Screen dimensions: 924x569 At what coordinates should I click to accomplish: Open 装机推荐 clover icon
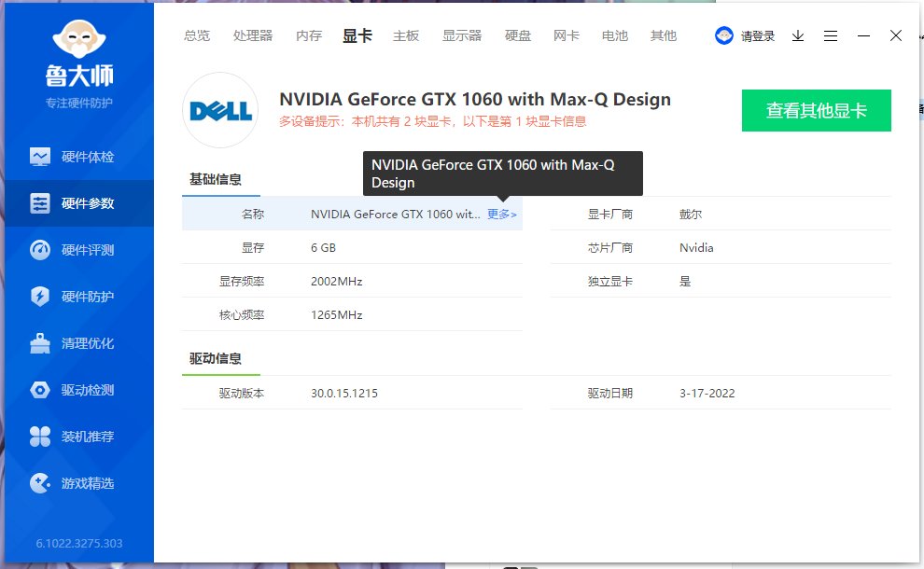pyautogui.click(x=40, y=437)
